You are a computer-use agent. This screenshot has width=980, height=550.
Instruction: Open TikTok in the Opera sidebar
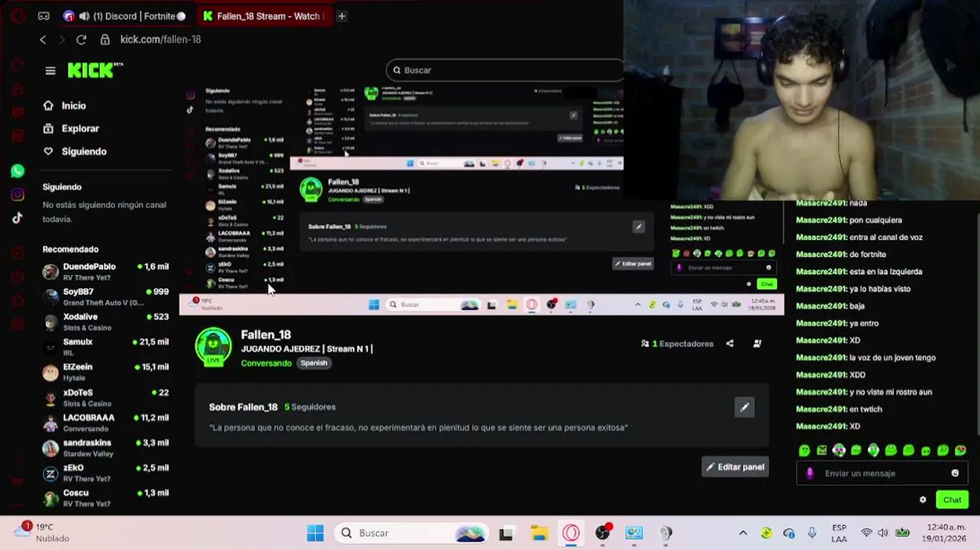click(x=18, y=218)
